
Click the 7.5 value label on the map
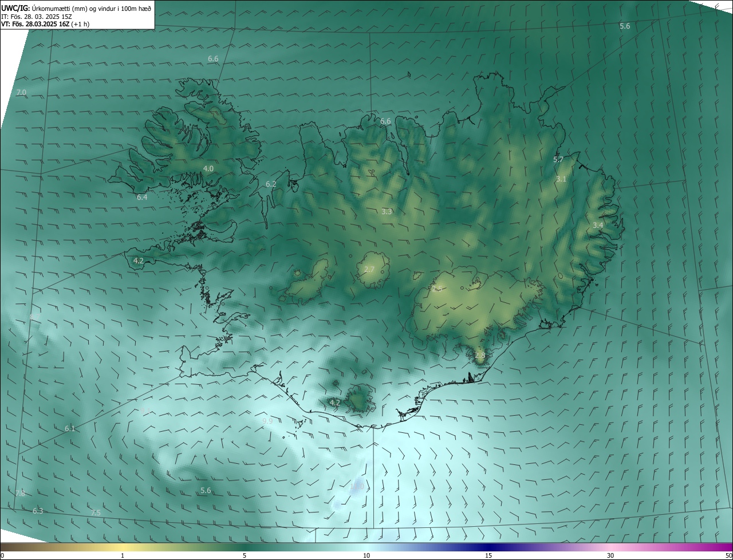click(x=96, y=512)
